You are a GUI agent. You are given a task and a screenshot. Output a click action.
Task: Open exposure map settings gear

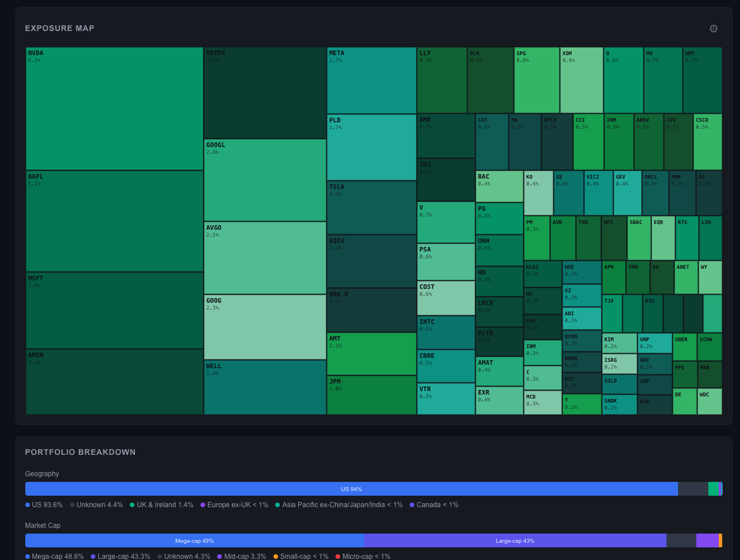(x=714, y=29)
